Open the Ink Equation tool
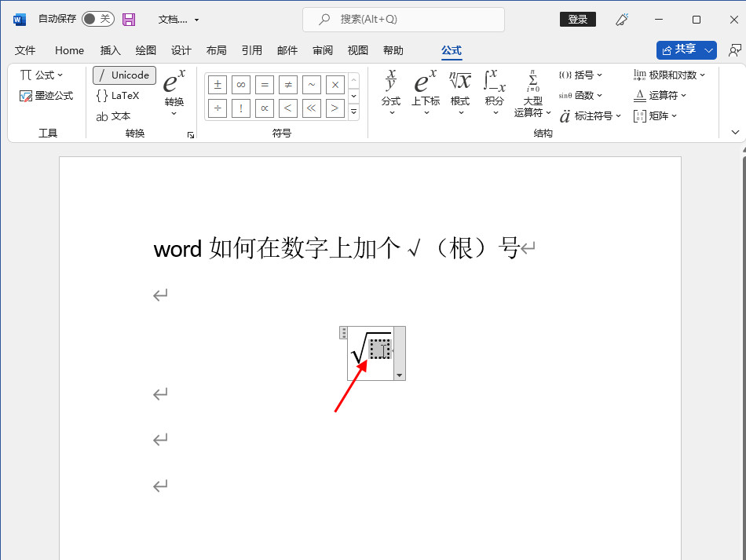Viewport: 746px width, 560px height. (46, 96)
